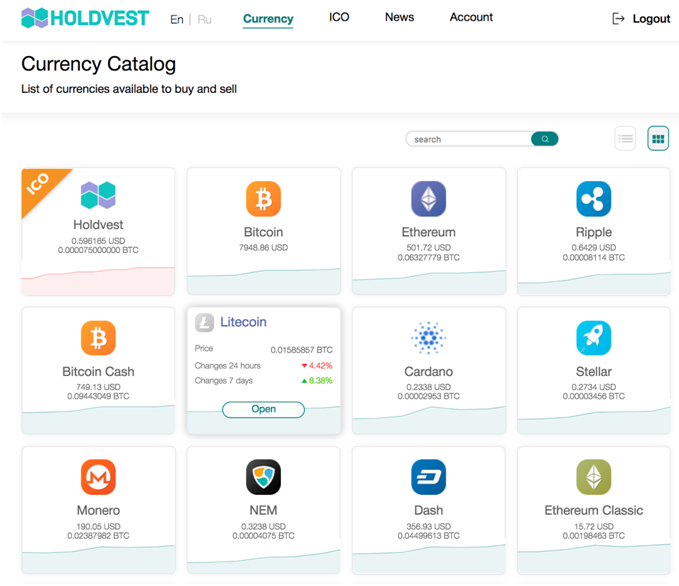
Task: Click the Ripple coin icon
Action: [x=594, y=199]
